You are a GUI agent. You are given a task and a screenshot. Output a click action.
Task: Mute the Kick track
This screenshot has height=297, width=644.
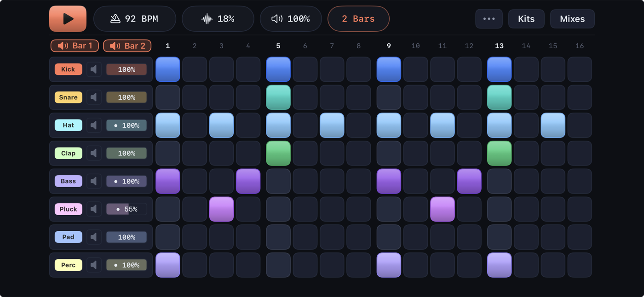94,69
